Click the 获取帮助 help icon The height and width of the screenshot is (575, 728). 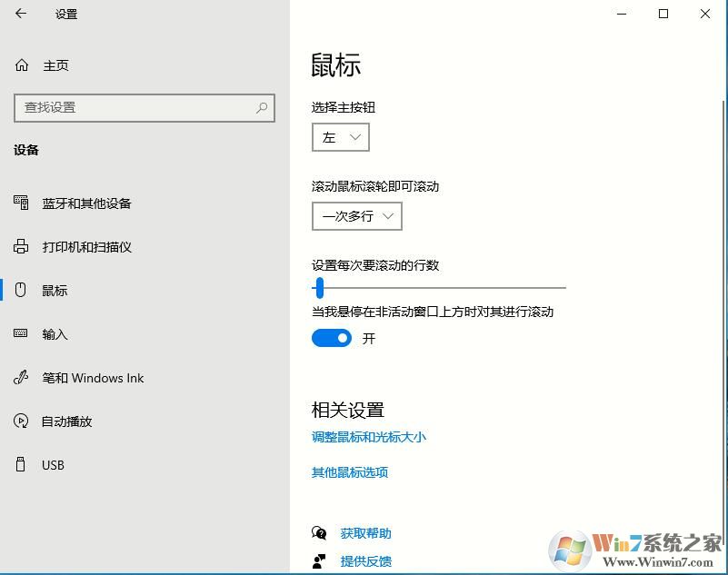pyautogui.click(x=318, y=533)
